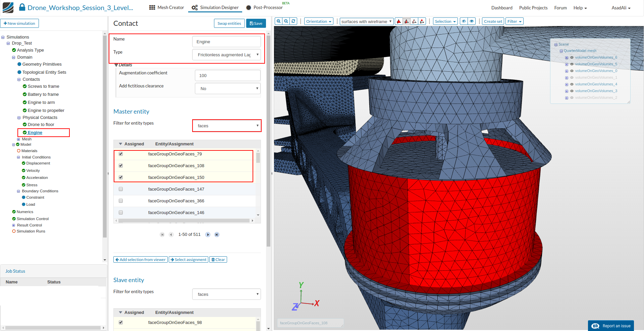Hide volumeOnGeoVolumes_6 using its eye icon
Screen dimensions: 644x331
[x=572, y=58]
